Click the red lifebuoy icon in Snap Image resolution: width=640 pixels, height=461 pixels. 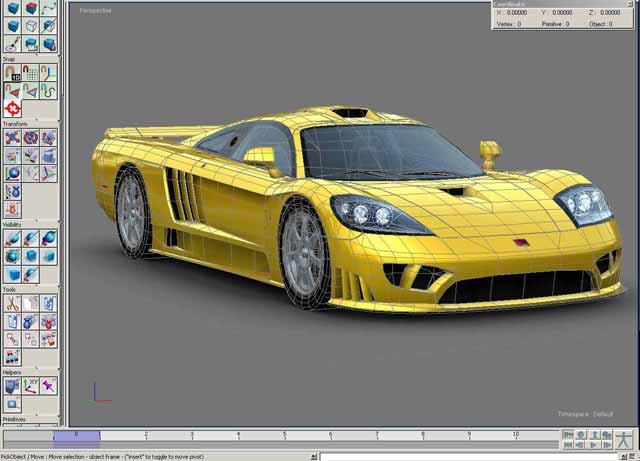[x=12, y=108]
